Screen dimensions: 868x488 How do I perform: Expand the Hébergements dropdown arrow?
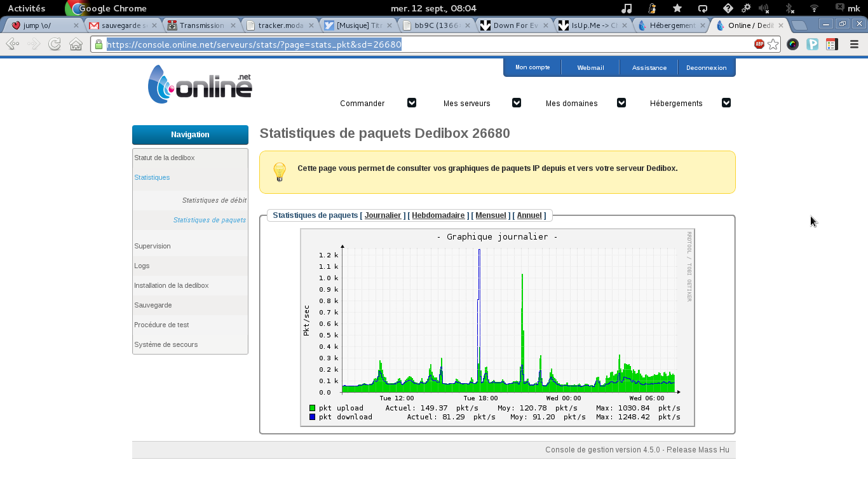[x=726, y=103]
